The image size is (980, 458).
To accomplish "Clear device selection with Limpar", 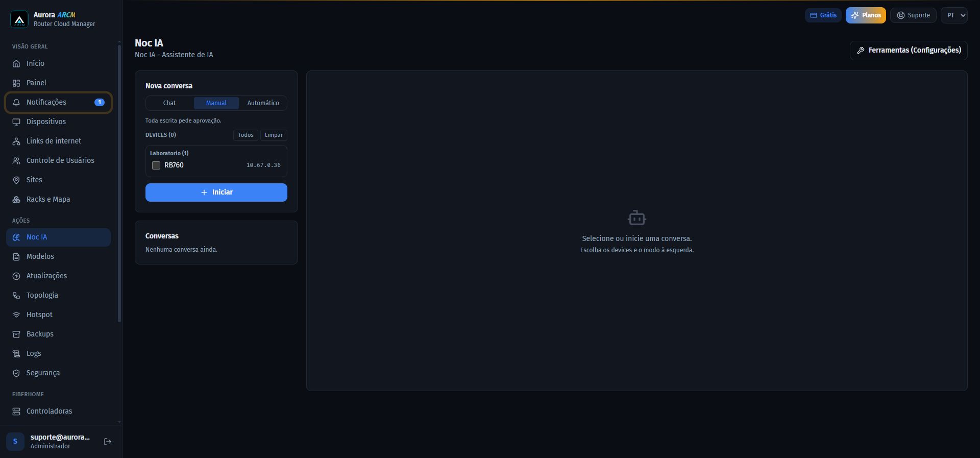I will pyautogui.click(x=274, y=135).
